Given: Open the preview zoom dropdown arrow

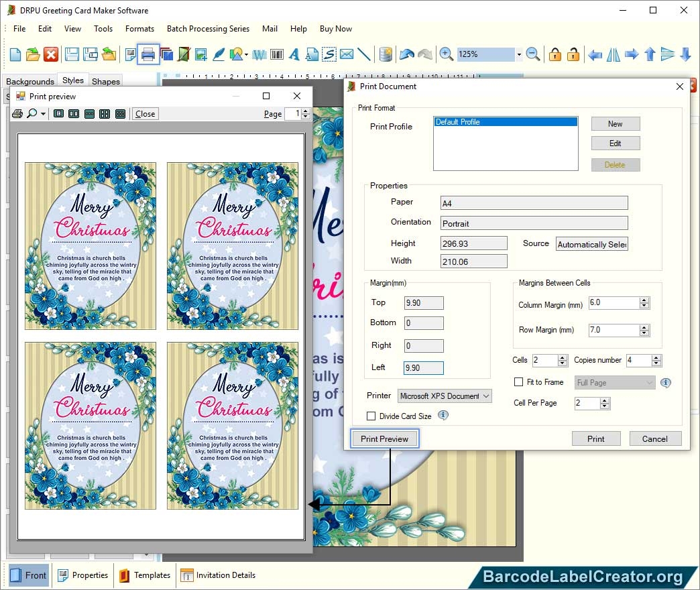Looking at the screenshot, I should coord(43,114).
